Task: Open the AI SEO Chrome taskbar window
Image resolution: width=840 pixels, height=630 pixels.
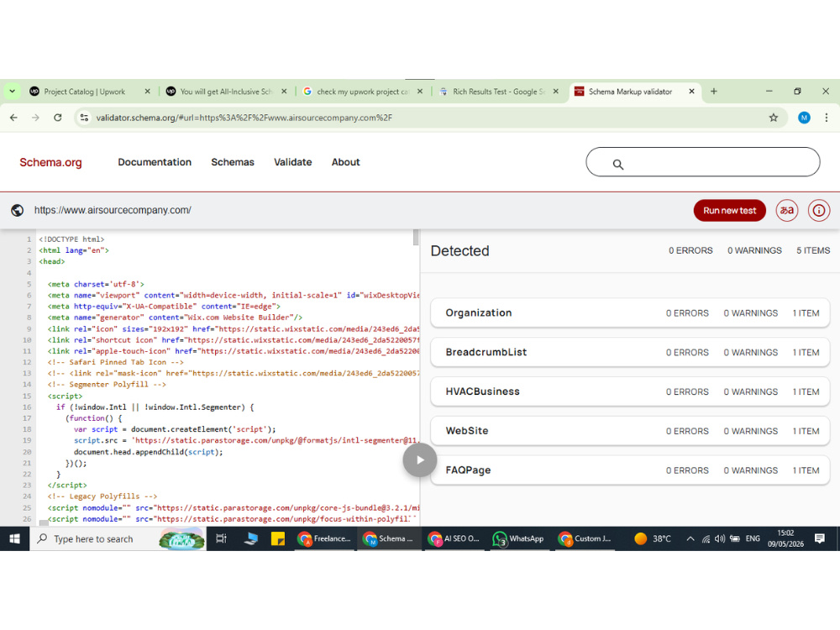Action: [x=454, y=539]
